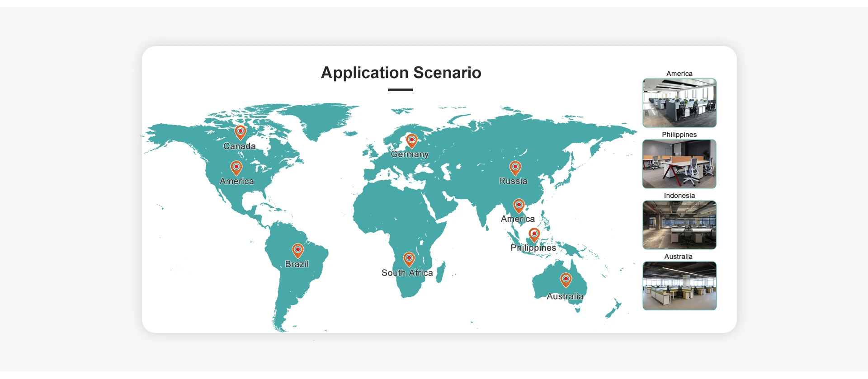This screenshot has width=868, height=379.
Task: View the Indonesia office thumbnail photo
Action: 679,225
